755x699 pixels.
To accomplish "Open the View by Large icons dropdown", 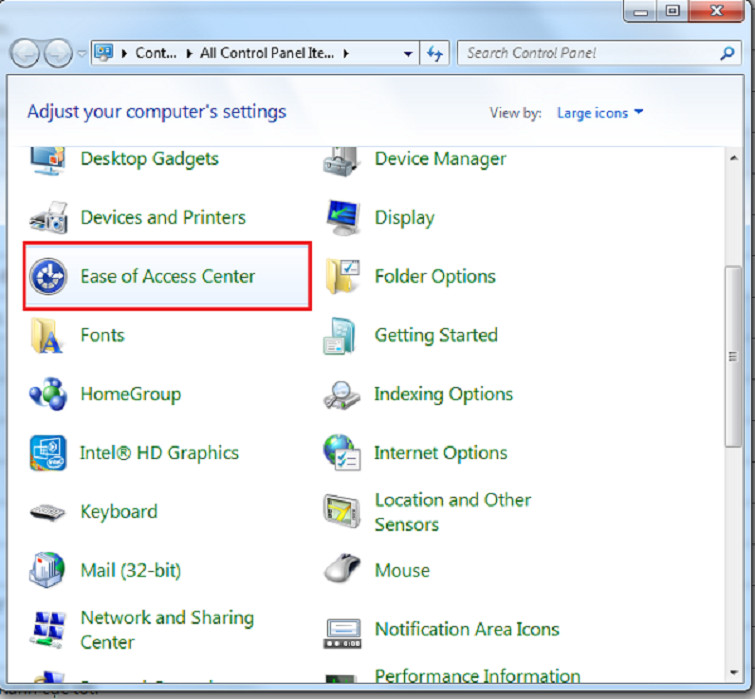I will click(600, 113).
